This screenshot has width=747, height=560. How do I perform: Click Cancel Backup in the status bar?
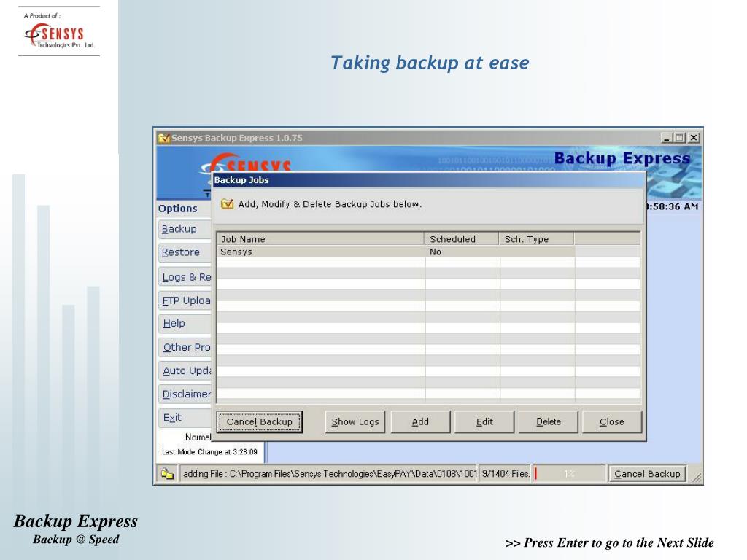[x=648, y=474]
